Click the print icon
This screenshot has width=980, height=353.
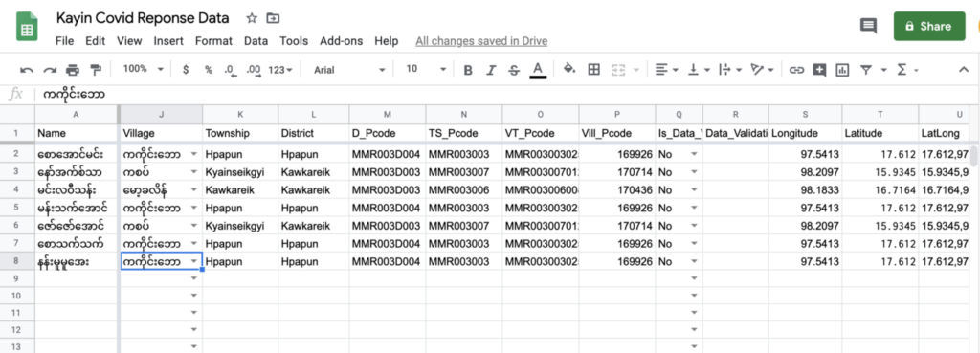click(x=73, y=70)
